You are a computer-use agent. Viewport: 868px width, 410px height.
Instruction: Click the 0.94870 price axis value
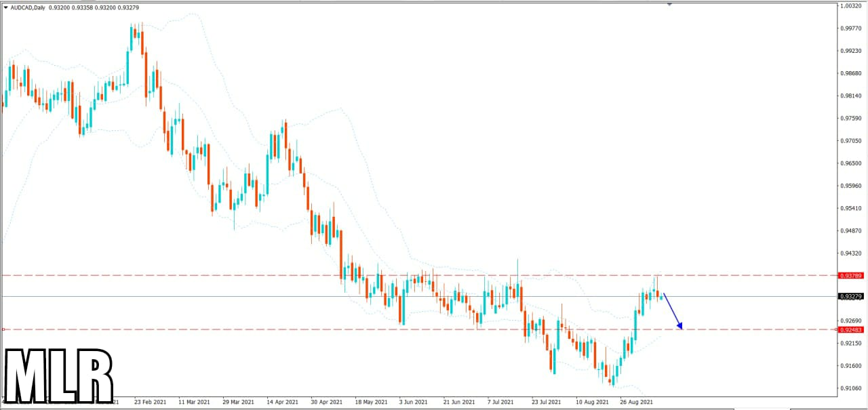click(851, 230)
